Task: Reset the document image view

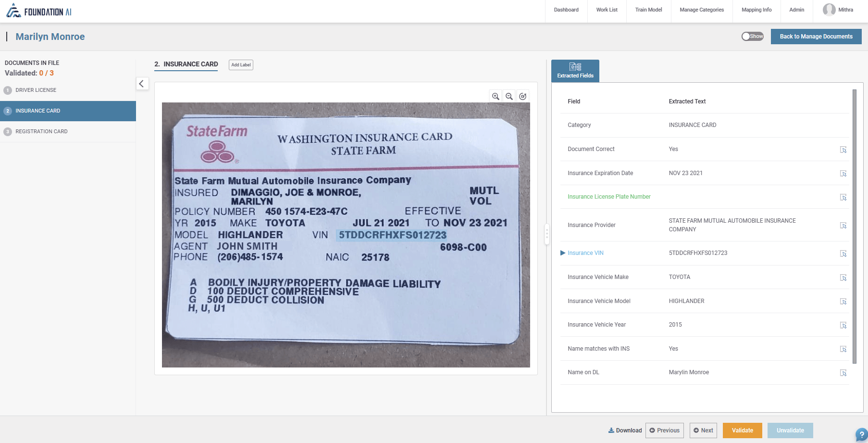Action: click(x=523, y=96)
